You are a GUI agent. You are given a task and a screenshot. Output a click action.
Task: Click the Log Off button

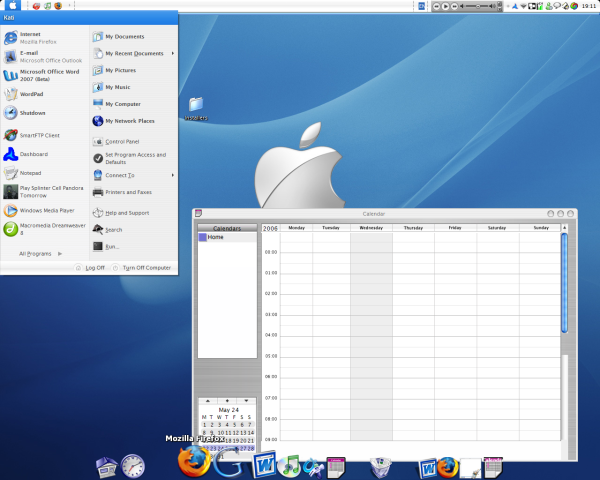click(x=90, y=268)
